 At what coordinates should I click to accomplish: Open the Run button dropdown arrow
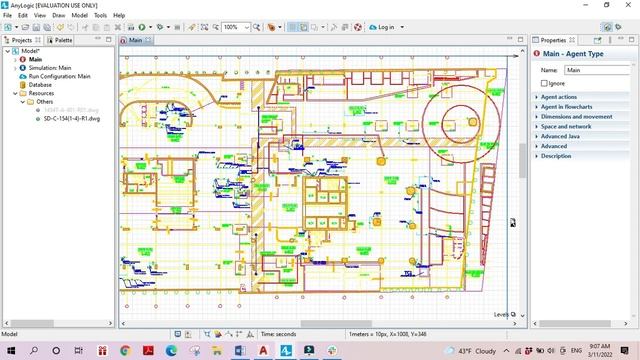click(x=151, y=27)
